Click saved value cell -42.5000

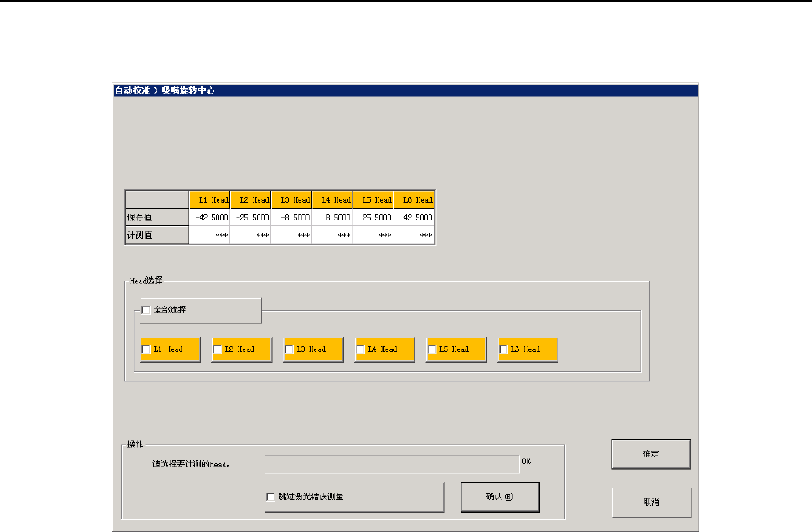(x=210, y=217)
